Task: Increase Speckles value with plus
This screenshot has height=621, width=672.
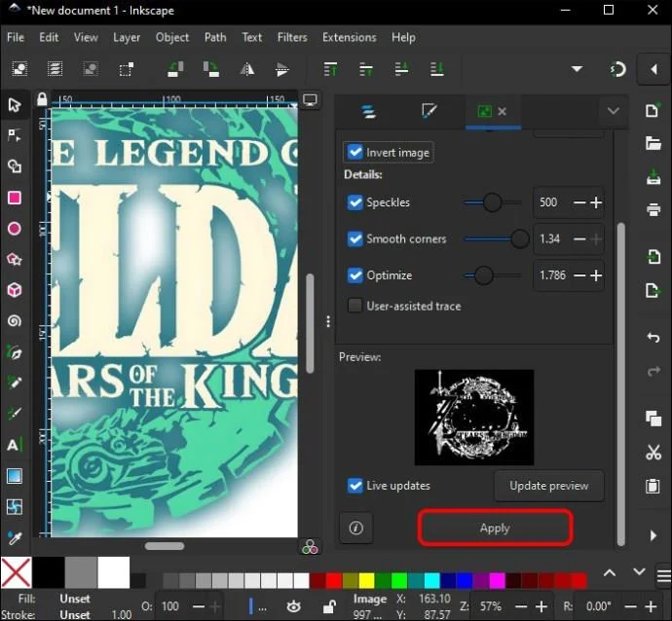Action: pos(596,202)
